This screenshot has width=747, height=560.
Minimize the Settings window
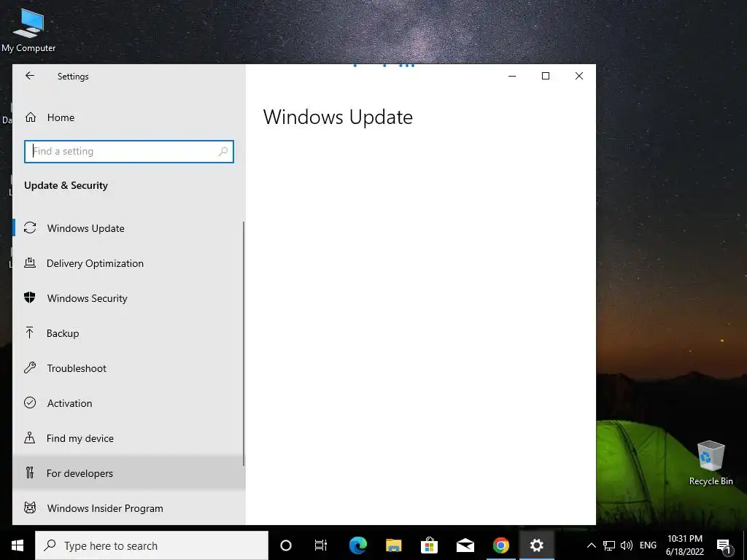click(512, 76)
